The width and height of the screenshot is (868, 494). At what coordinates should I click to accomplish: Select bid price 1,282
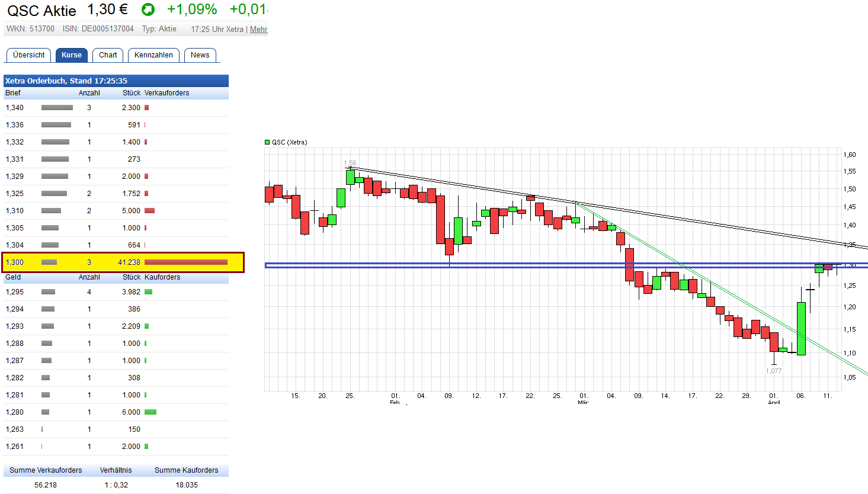tap(15, 378)
